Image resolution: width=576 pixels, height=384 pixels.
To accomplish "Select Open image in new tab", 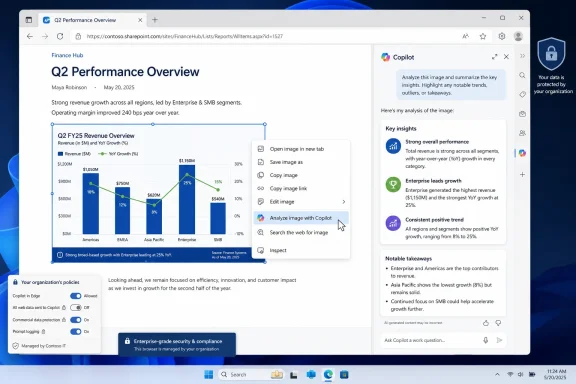I will point(301,149).
